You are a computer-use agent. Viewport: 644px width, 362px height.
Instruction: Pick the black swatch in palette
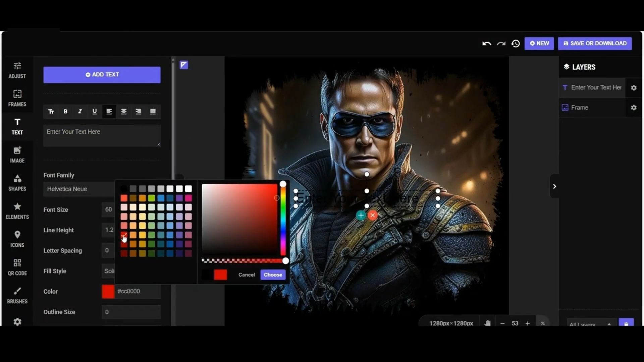tap(124, 189)
